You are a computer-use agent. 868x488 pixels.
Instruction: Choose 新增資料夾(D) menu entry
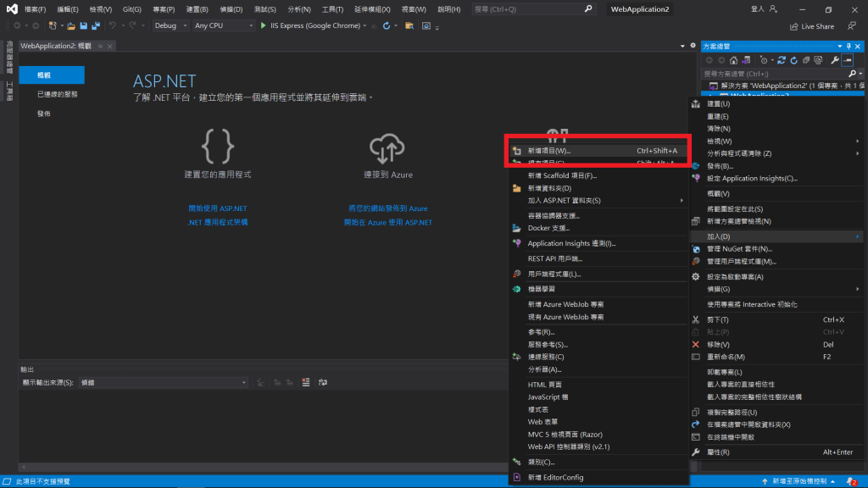598,188
